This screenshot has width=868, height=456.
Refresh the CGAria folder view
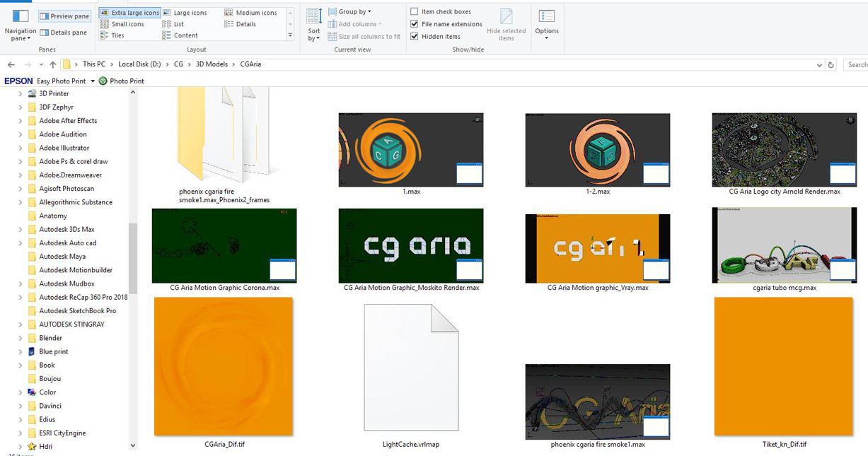[x=831, y=64]
